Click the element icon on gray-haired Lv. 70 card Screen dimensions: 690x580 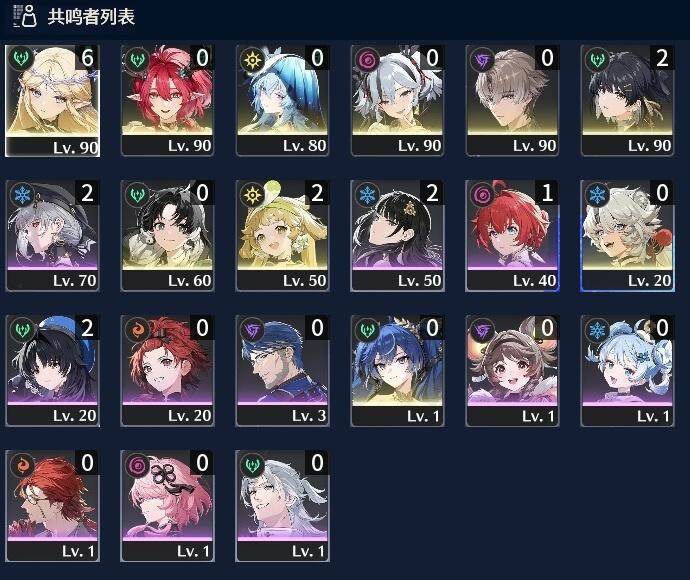coord(22,194)
